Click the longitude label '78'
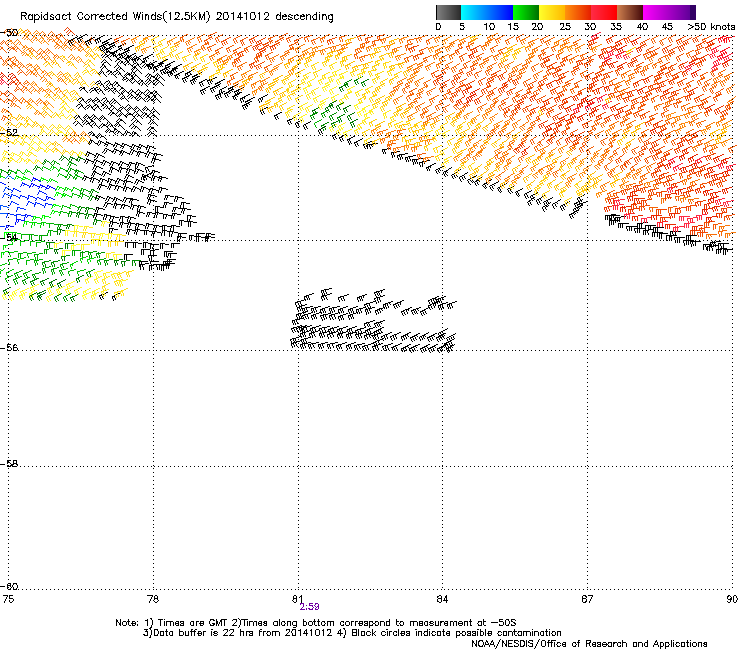740x650 pixels. tap(153, 599)
